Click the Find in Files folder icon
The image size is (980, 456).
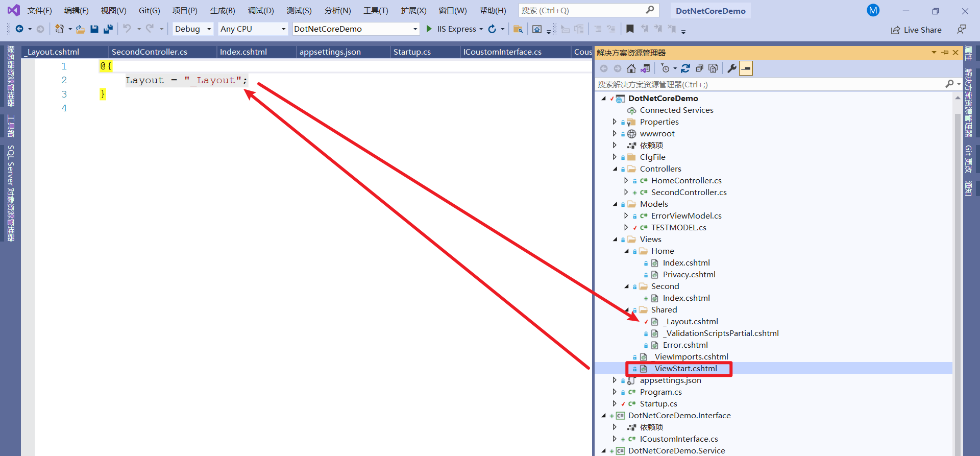point(518,29)
